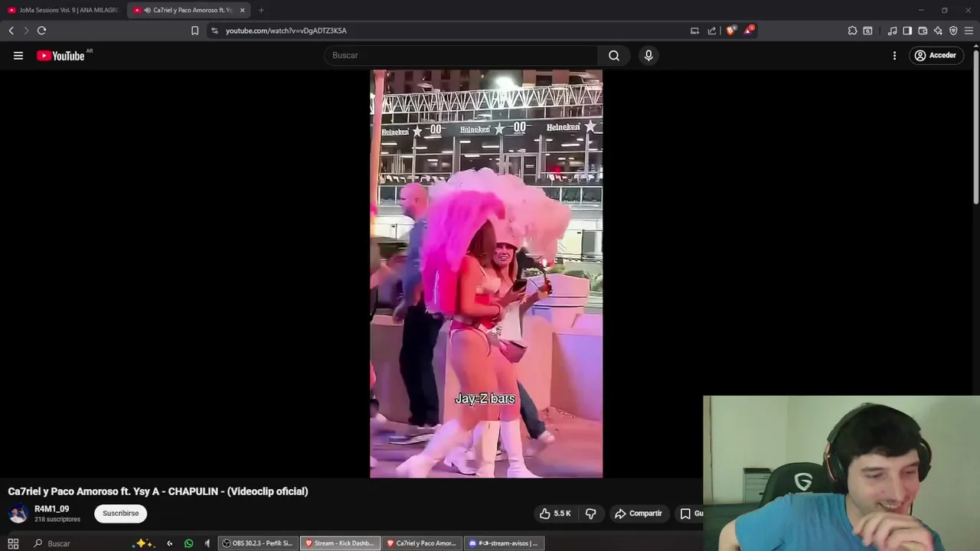Open the Brave Wallet icon
Screen dimensions: 980x551
[923, 31]
